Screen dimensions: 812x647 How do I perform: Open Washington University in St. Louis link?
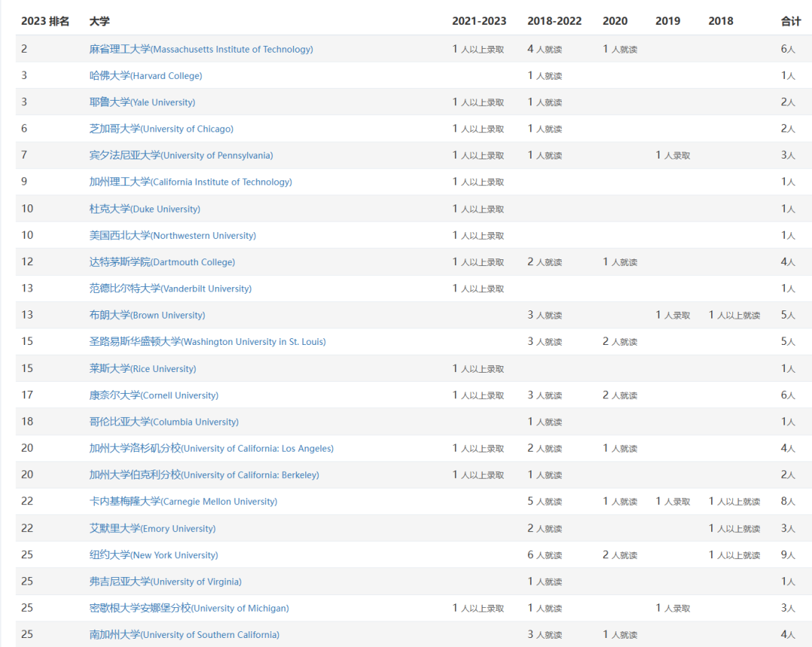click(208, 342)
